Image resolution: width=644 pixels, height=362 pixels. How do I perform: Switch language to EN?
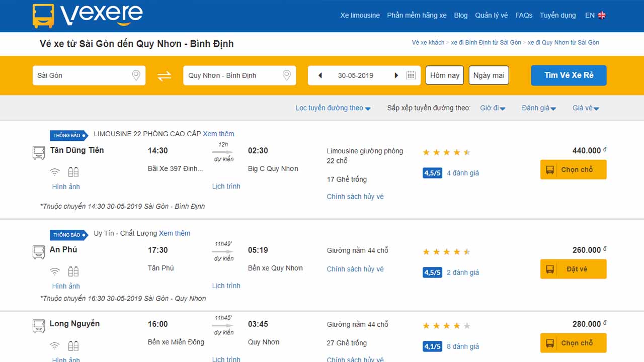[x=590, y=15]
